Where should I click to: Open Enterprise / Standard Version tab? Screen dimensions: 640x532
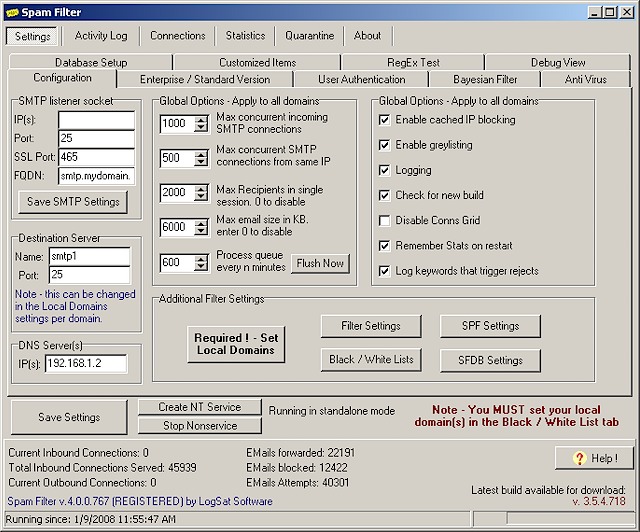click(x=205, y=79)
